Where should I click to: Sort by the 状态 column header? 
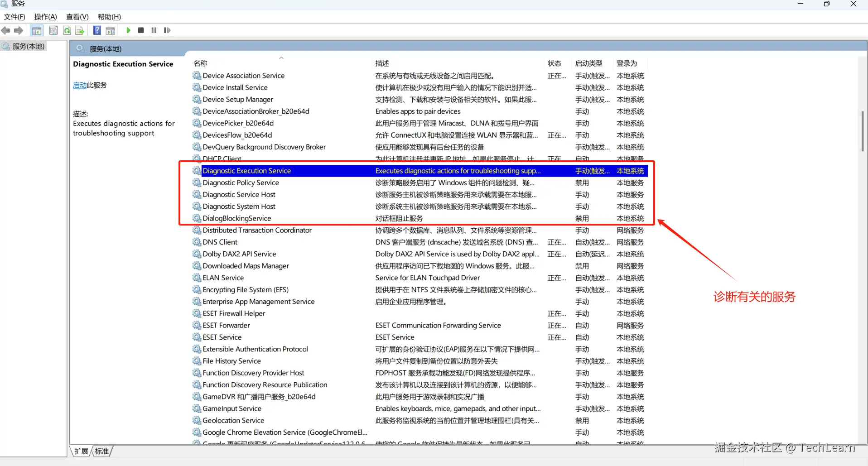point(555,63)
